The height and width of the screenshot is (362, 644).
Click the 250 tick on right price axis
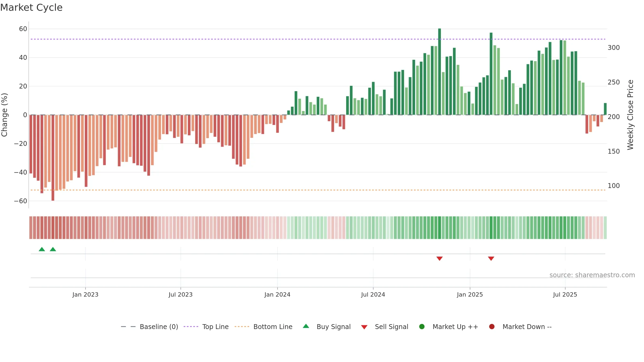[x=614, y=82]
